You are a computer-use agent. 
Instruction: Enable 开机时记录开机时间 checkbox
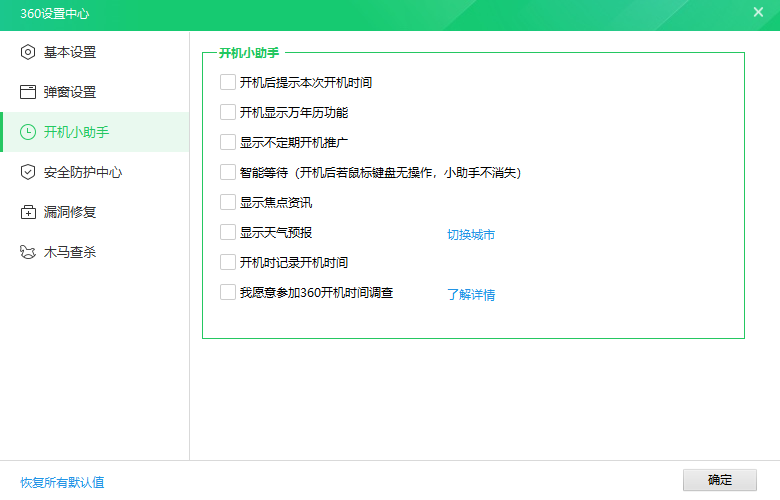click(228, 262)
